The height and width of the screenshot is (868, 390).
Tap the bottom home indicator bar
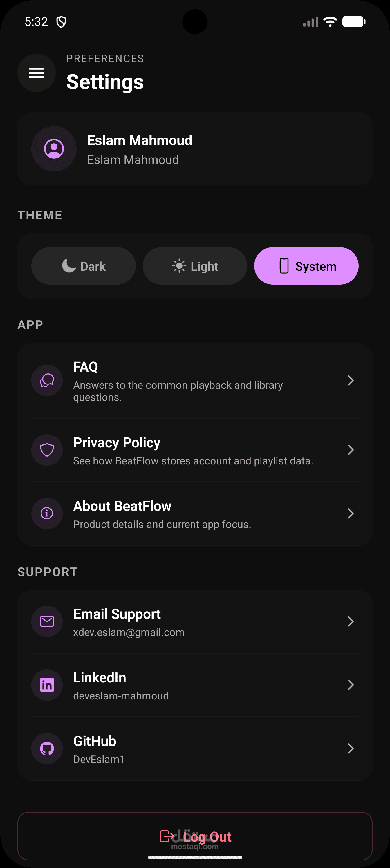pyautogui.click(x=195, y=858)
